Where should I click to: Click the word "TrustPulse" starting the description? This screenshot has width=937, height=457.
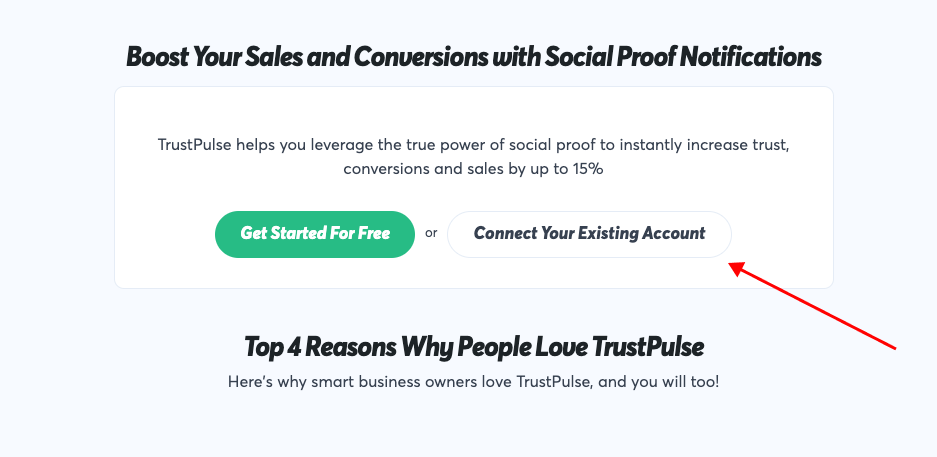pos(195,145)
